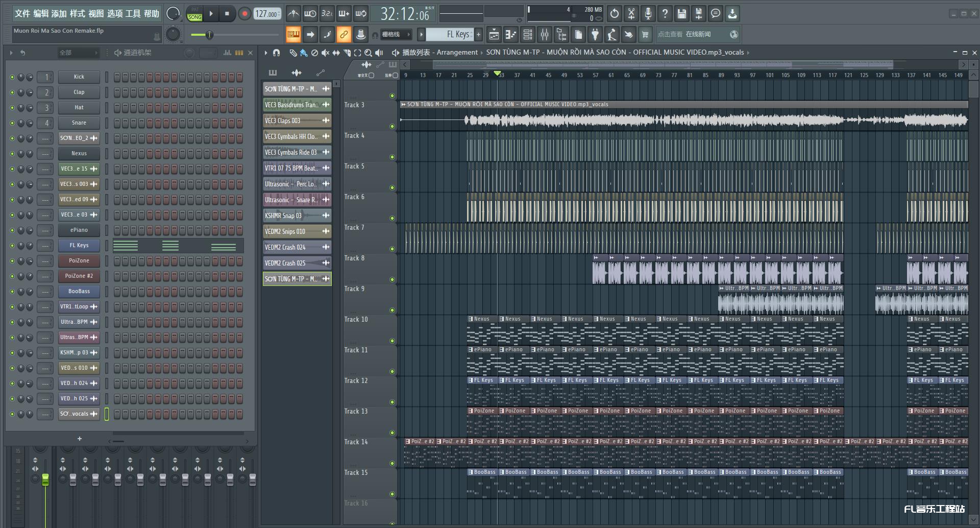Select the Delete tool in Playlist
Viewport: 980px width, 528px height.
[314, 53]
